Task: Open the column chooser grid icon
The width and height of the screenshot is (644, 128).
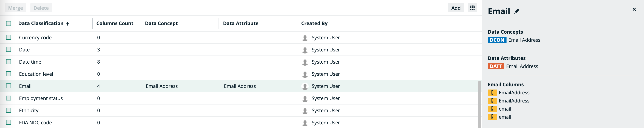Action: [x=472, y=8]
